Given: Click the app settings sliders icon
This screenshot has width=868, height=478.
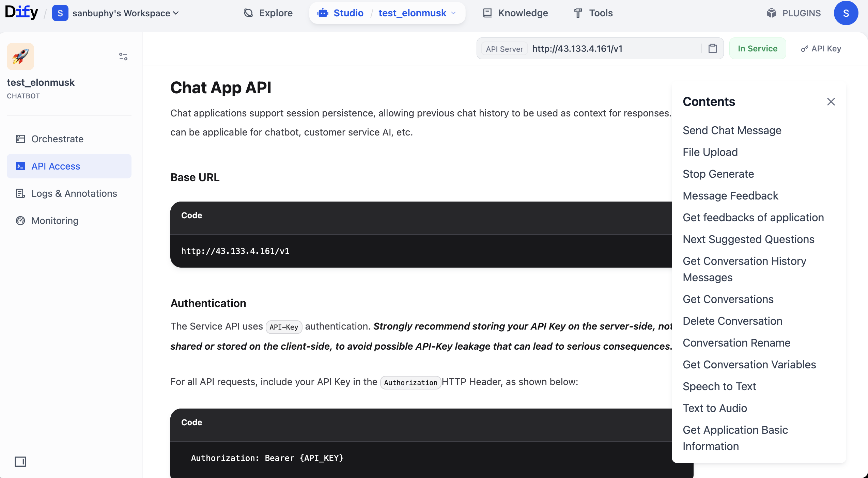Looking at the screenshot, I should pyautogui.click(x=123, y=57).
